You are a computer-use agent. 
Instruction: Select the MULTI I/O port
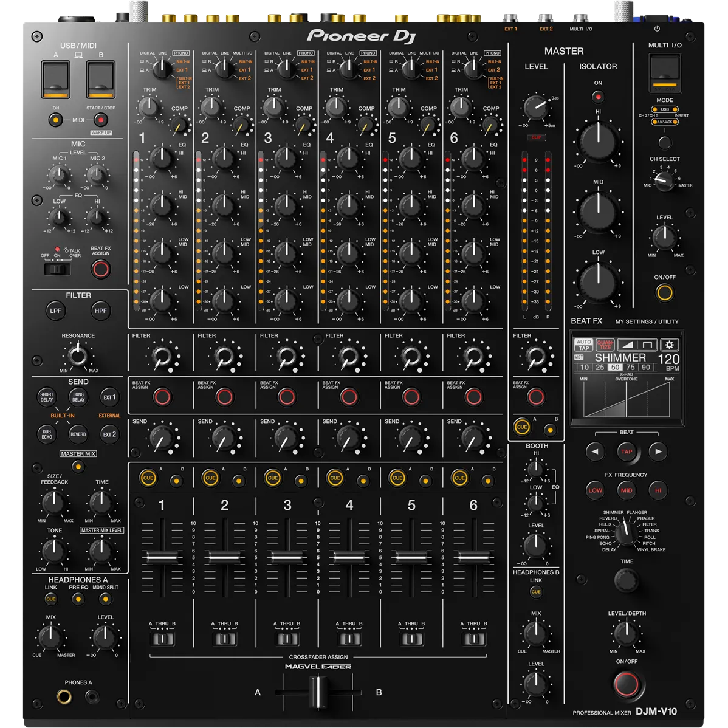(x=665, y=73)
